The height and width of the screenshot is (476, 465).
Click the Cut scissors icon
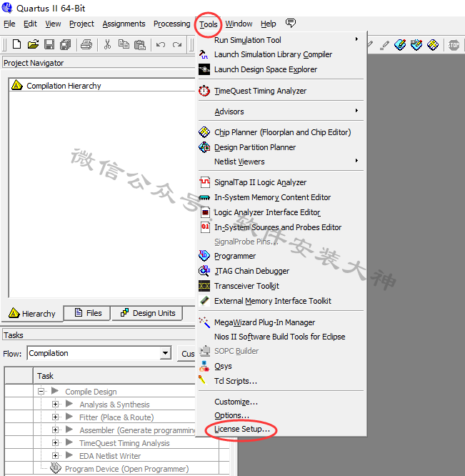107,44
